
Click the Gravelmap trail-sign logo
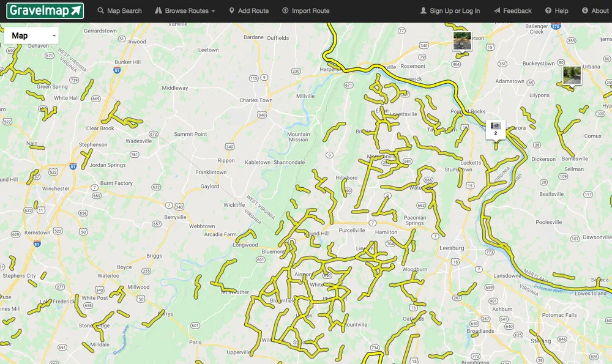(x=45, y=10)
